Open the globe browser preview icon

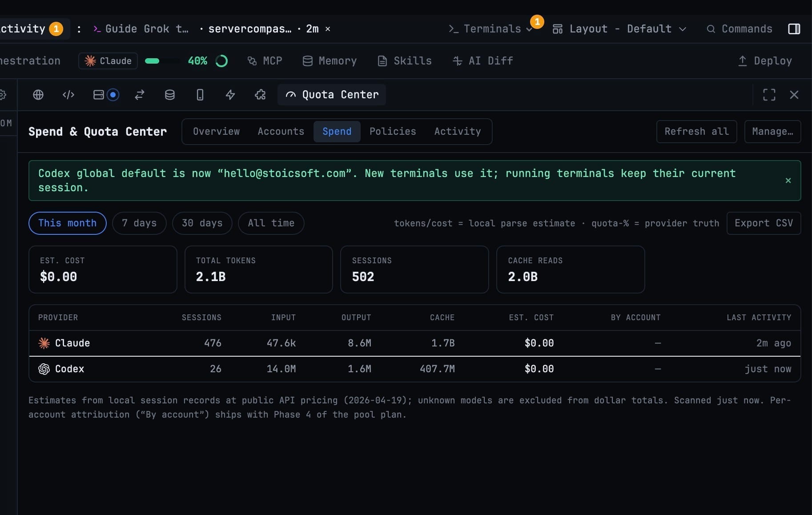pos(38,95)
